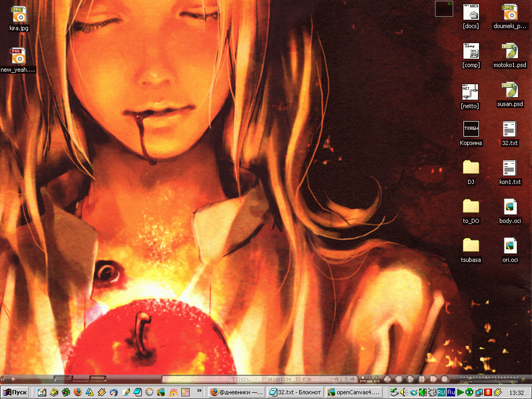The image size is (532, 399).
Task: Launch ICQ flower from quick launch
Action: [x=66, y=393]
